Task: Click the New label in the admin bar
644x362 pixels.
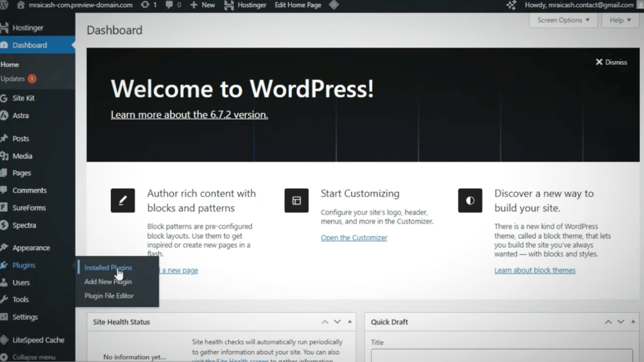Action: 208,5
